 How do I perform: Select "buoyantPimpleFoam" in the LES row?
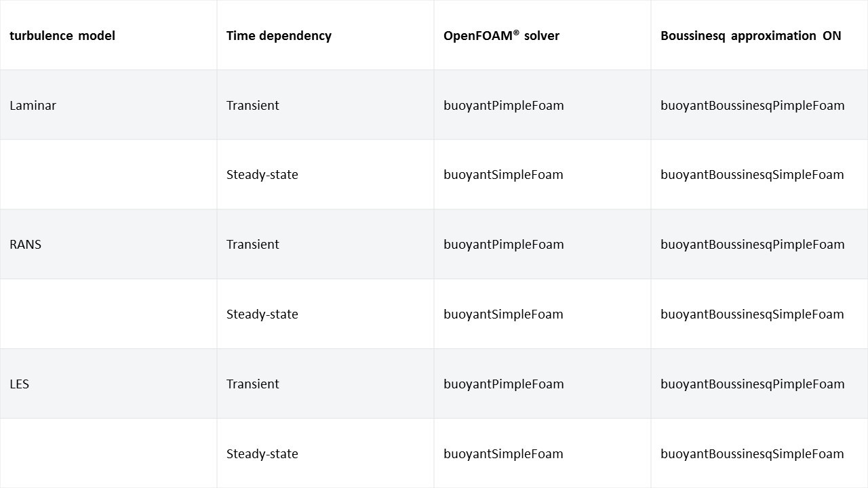pos(504,384)
